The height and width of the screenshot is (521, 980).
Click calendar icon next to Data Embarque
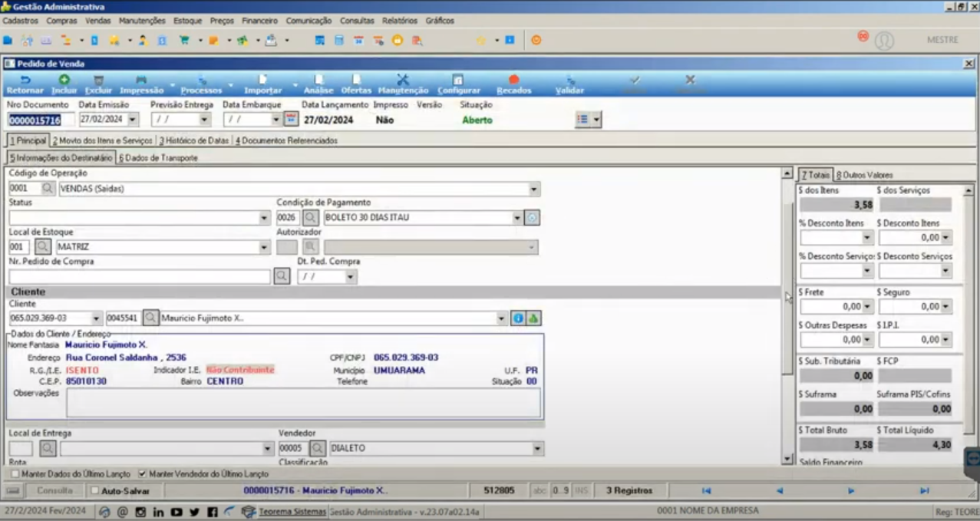click(290, 119)
